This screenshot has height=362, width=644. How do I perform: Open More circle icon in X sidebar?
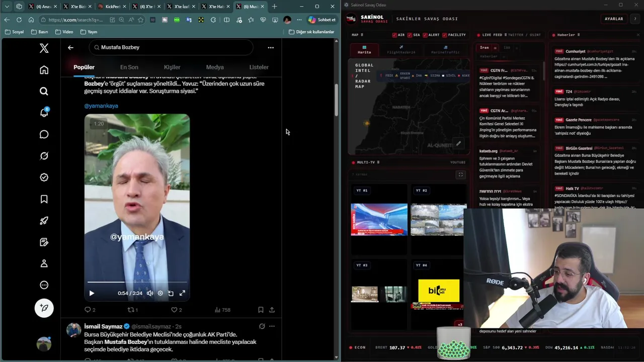point(44,285)
